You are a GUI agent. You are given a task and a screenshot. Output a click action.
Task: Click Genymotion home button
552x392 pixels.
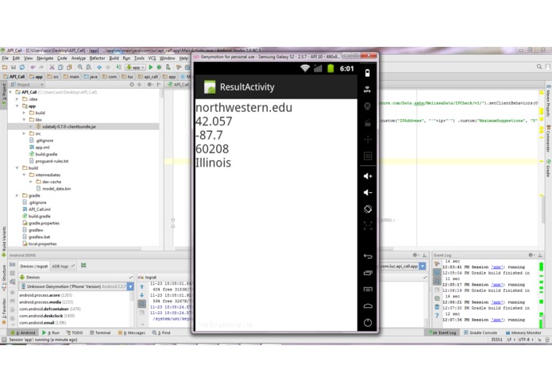tap(368, 306)
